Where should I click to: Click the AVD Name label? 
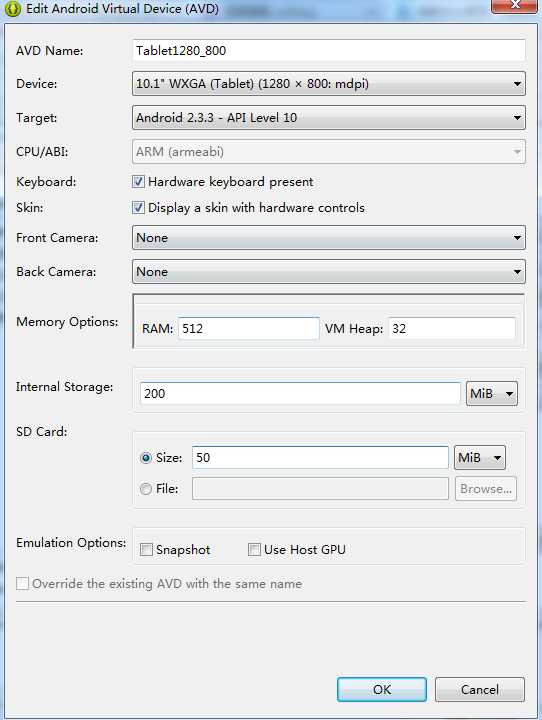50,51
